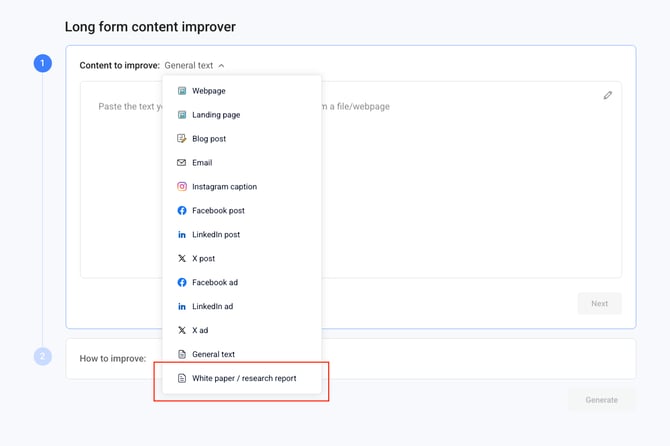This screenshot has height=446, width=670.
Task: Click the LinkedIn post icon
Action: coord(182,235)
